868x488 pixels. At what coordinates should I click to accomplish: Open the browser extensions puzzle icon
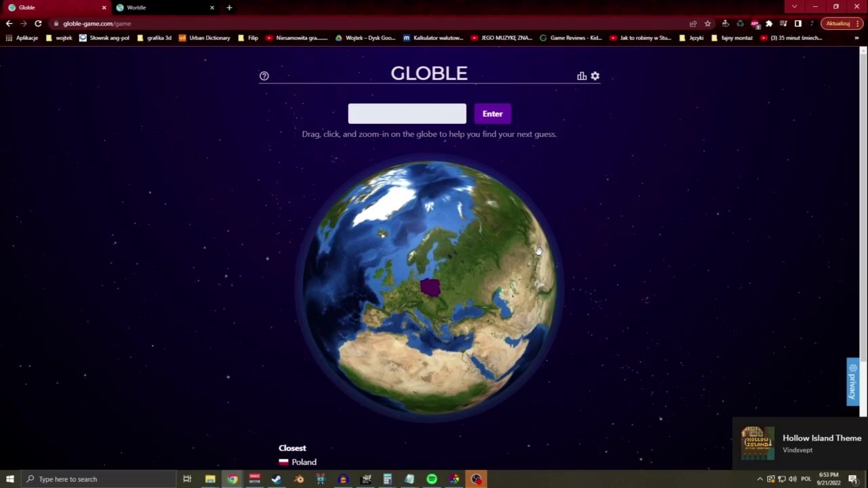[769, 23]
